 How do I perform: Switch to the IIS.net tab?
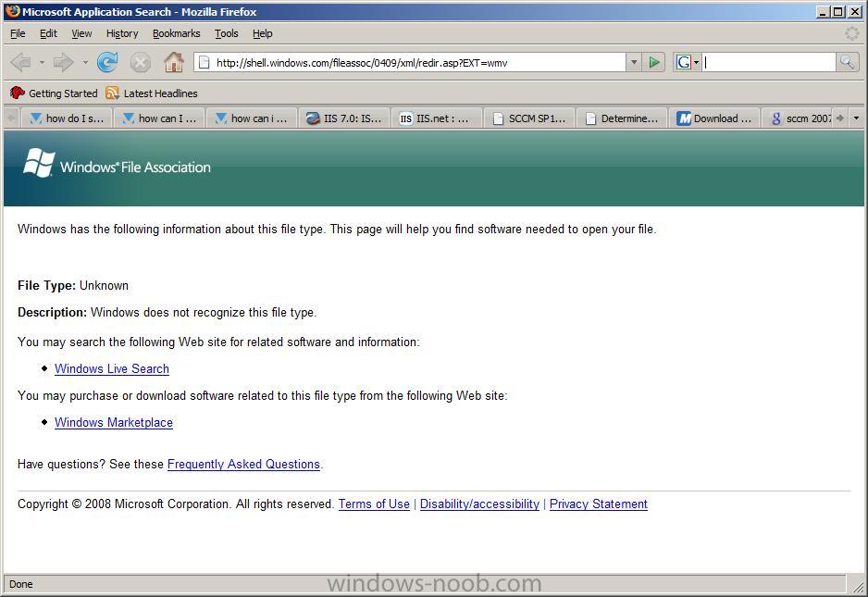point(436,118)
